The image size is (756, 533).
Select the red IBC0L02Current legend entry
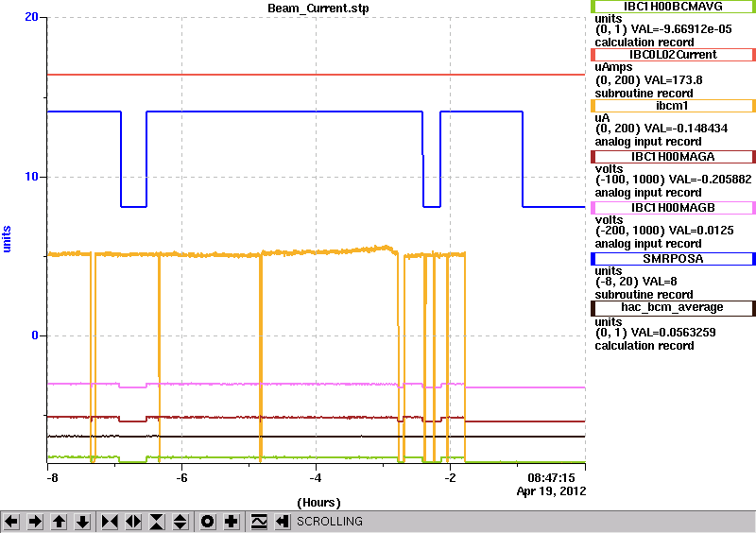pyautogui.click(x=673, y=55)
